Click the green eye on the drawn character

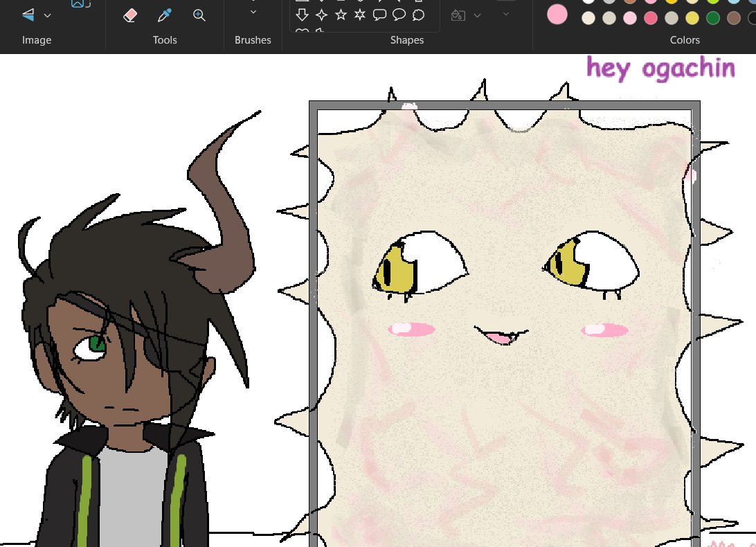tap(98, 342)
